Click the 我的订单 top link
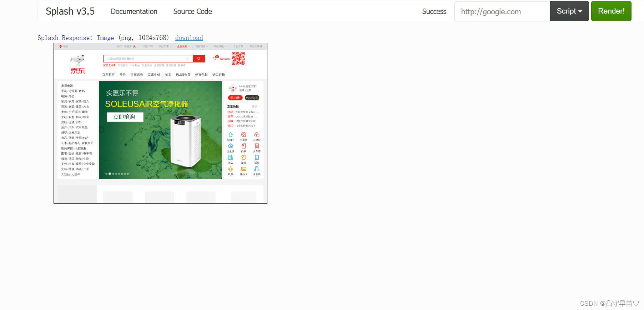Image resolution: width=644 pixels, height=310 pixels. tap(148, 46)
